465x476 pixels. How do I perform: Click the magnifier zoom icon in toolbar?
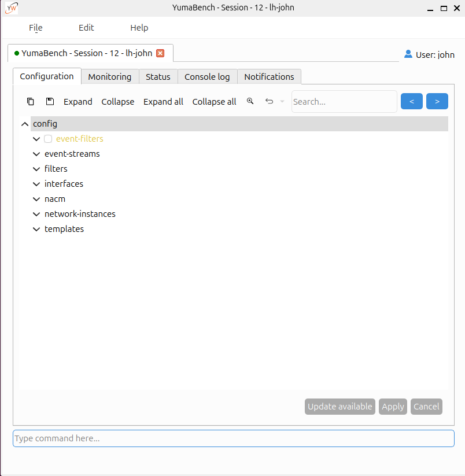[x=250, y=101]
